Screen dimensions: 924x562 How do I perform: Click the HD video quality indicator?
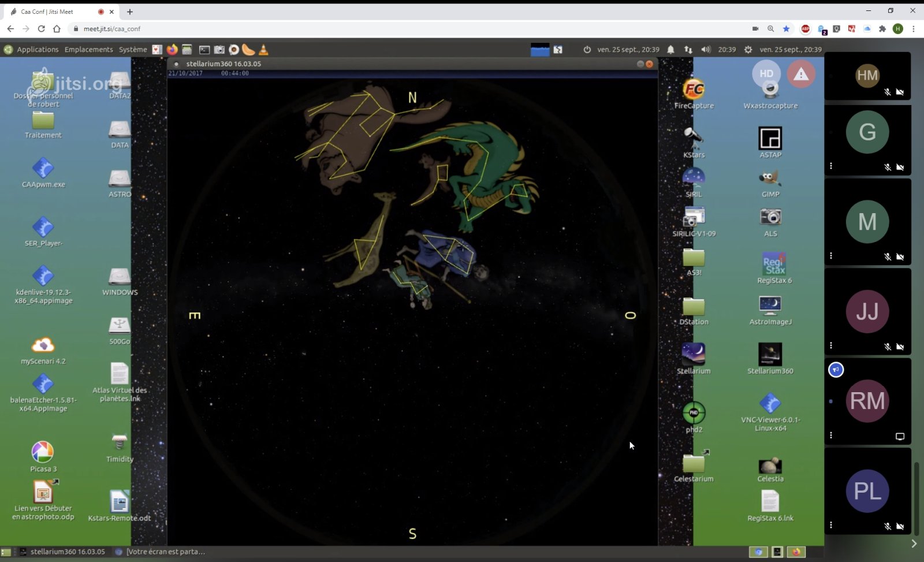tap(766, 73)
